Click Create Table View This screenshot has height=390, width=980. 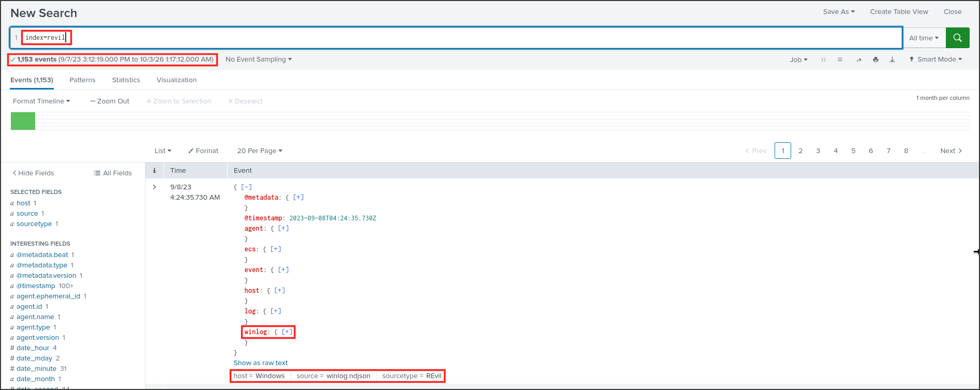(x=899, y=11)
